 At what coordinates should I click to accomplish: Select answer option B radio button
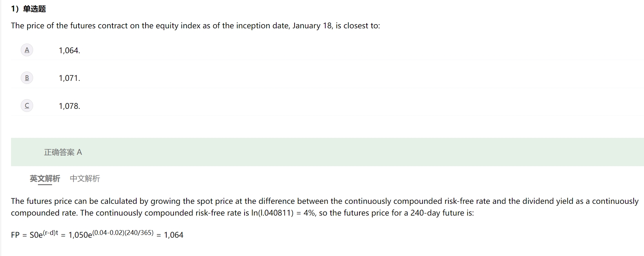27,78
